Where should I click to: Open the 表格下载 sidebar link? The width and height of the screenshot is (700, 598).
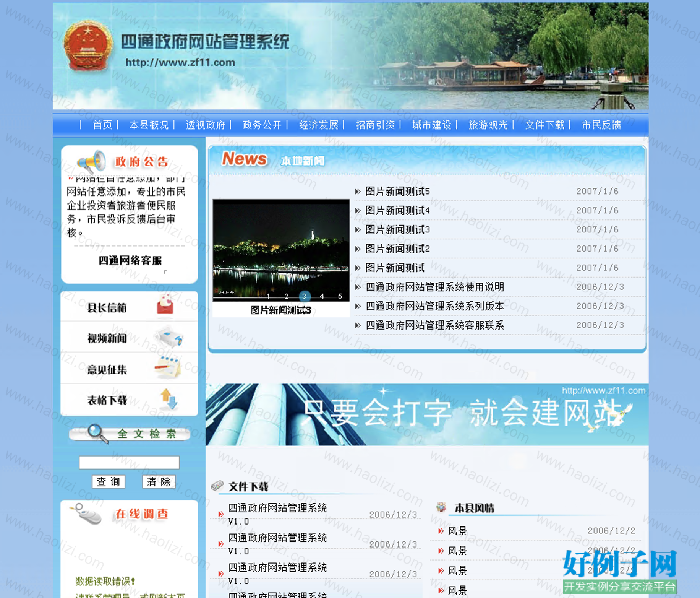pyautogui.click(x=107, y=400)
